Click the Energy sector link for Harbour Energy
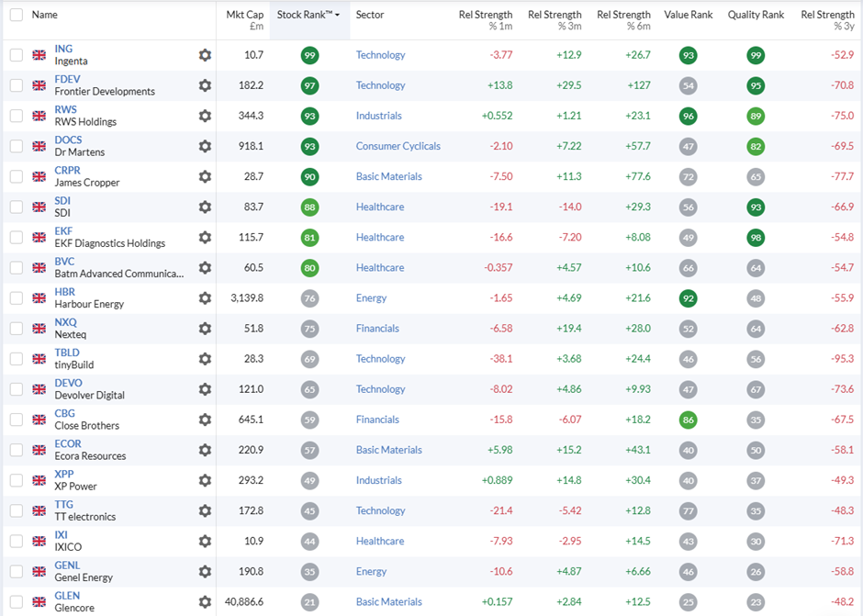The height and width of the screenshot is (616, 863). pyautogui.click(x=371, y=297)
